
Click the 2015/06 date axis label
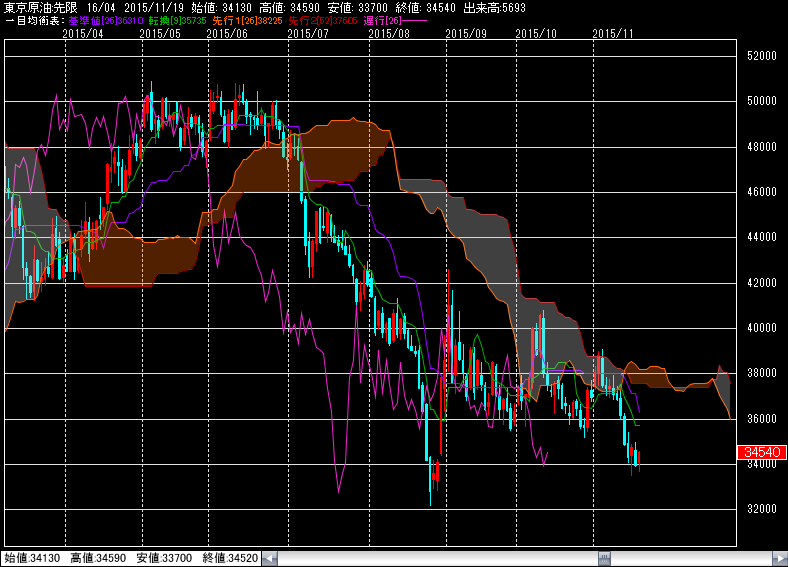[x=227, y=33]
